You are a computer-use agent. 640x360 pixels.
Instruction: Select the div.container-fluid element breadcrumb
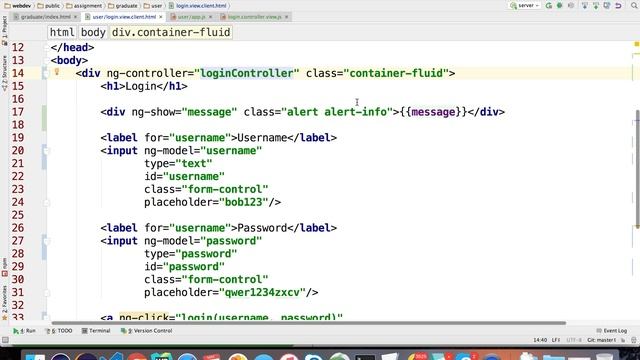[x=171, y=32]
